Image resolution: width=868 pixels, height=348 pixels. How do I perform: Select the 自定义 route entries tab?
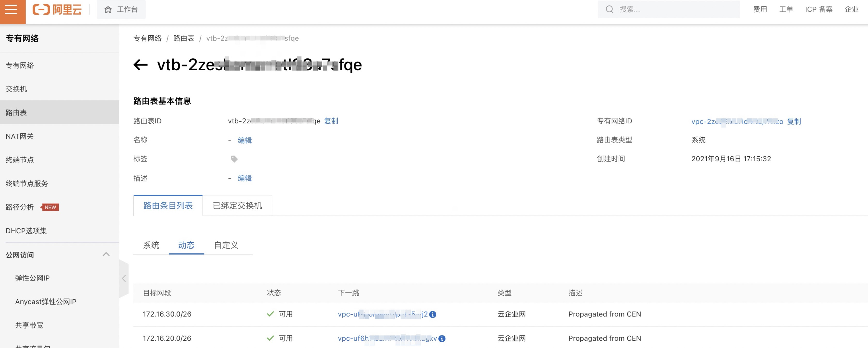point(226,245)
